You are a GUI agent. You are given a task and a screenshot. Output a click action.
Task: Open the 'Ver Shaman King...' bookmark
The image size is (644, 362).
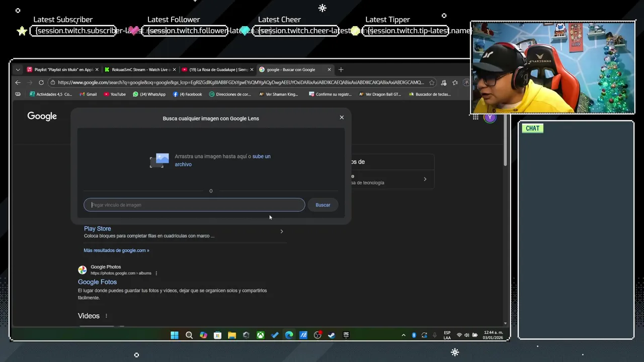click(279, 94)
